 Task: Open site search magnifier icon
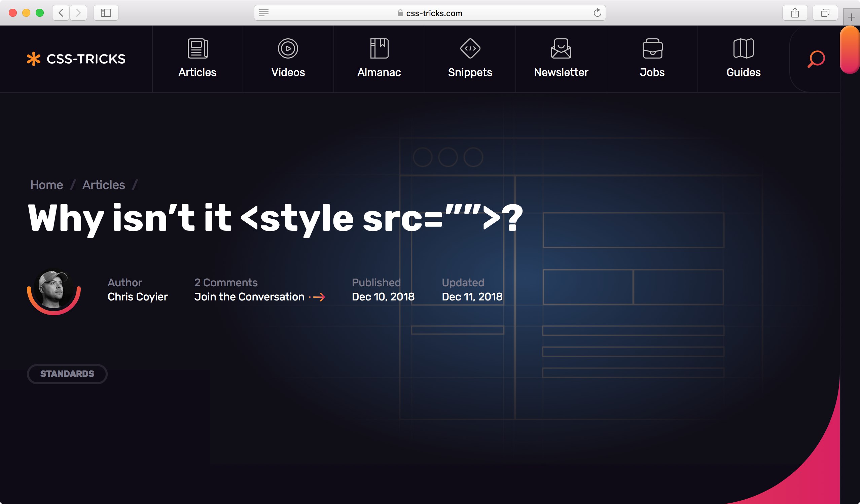(816, 59)
